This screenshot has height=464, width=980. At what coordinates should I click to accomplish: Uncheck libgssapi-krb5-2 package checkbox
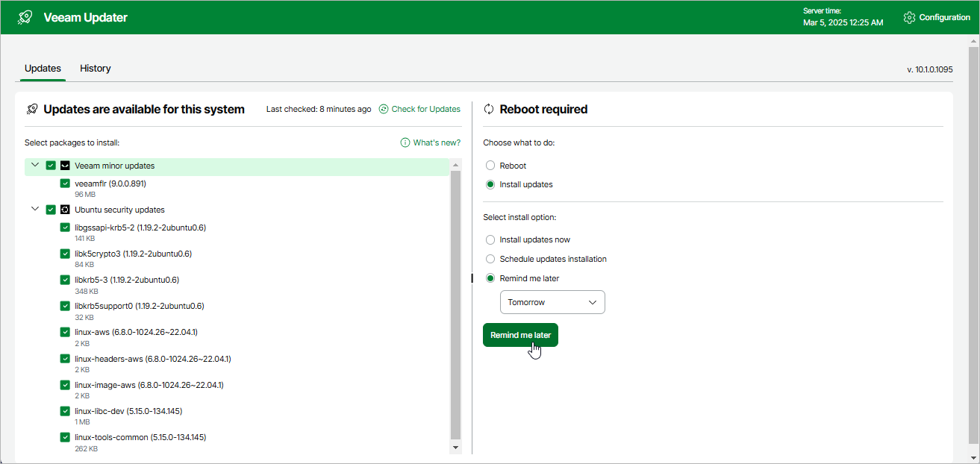coord(65,228)
